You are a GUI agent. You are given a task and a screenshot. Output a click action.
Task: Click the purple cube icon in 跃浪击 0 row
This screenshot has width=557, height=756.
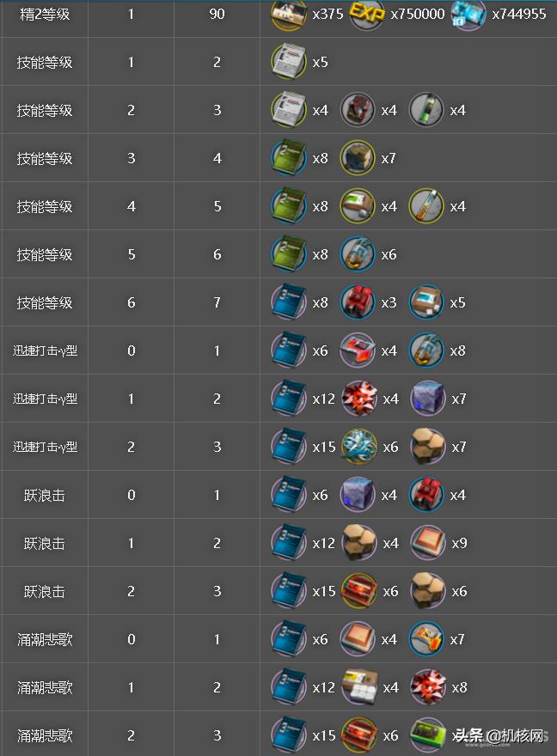pos(358,495)
